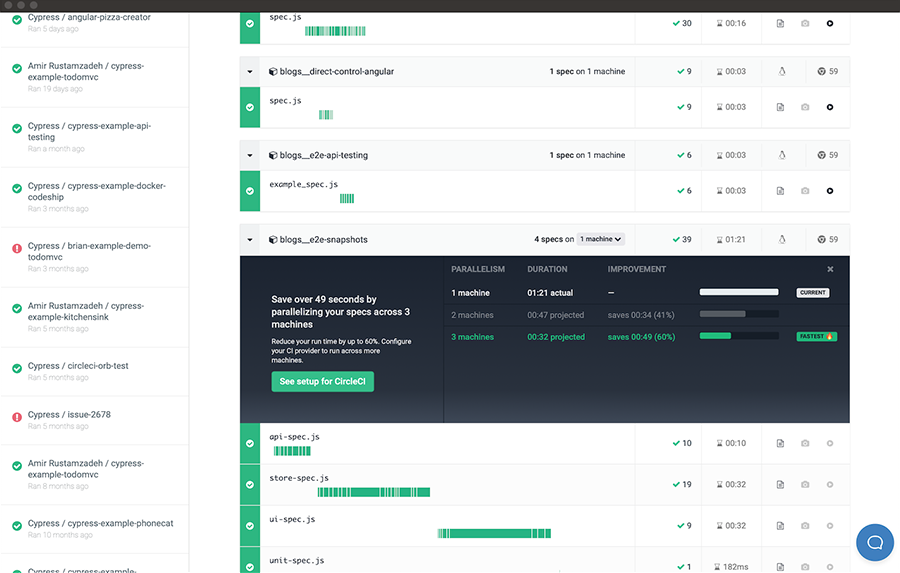
Task: Open screenshots icon for ui-spec.js
Action: [x=805, y=526]
